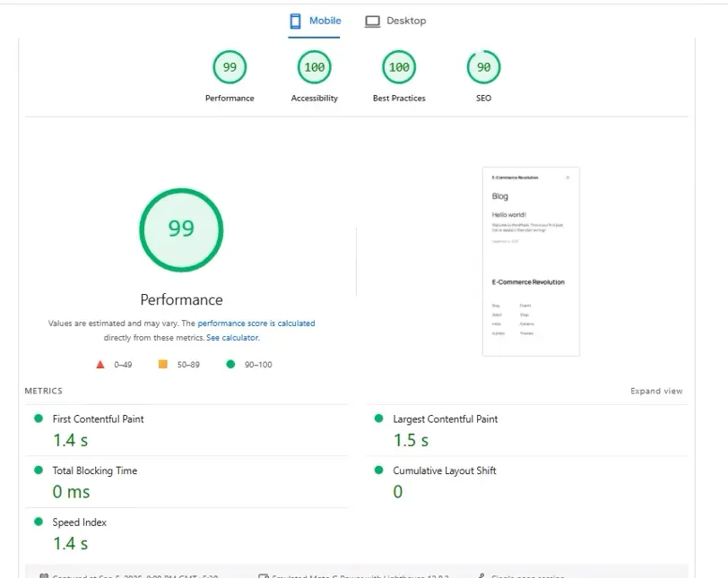Click the Total Blocking Time metric label
Image resolution: width=728 pixels, height=578 pixels.
tap(95, 470)
